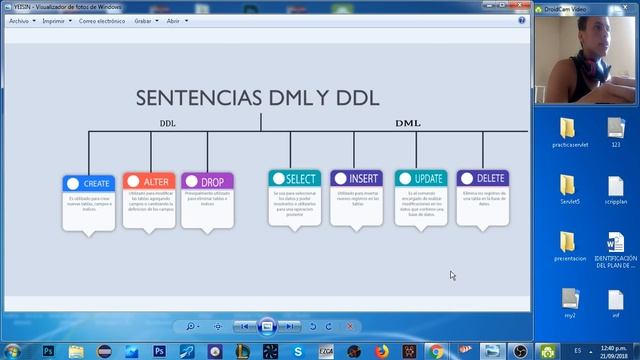Go to next photo
The image size is (640, 360).
tap(289, 327)
